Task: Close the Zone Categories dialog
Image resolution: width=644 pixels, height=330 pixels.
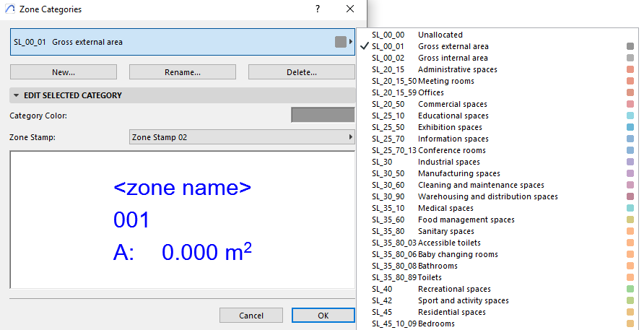Action: 350,9
